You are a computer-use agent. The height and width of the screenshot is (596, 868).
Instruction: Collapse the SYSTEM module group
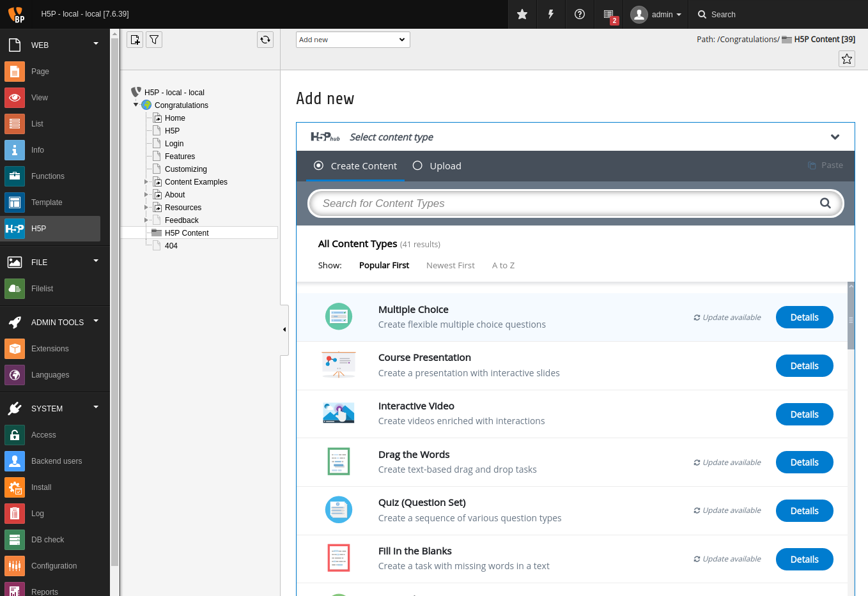(x=96, y=407)
